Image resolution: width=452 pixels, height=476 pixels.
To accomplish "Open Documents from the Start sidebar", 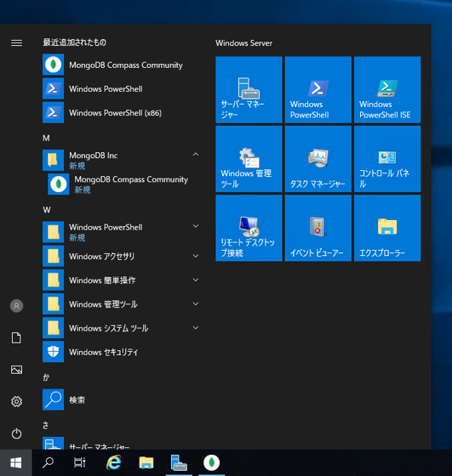I will tap(17, 337).
